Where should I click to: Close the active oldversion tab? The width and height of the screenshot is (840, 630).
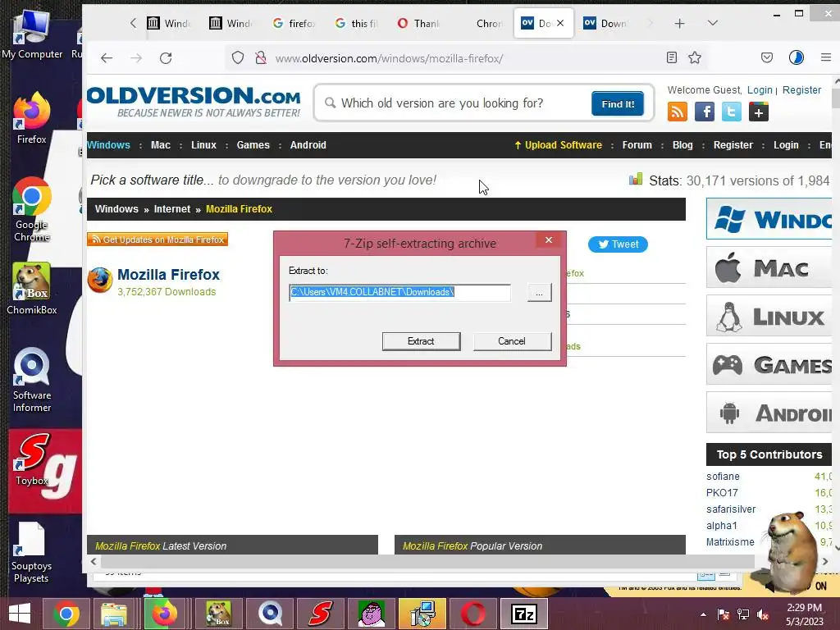(560, 24)
